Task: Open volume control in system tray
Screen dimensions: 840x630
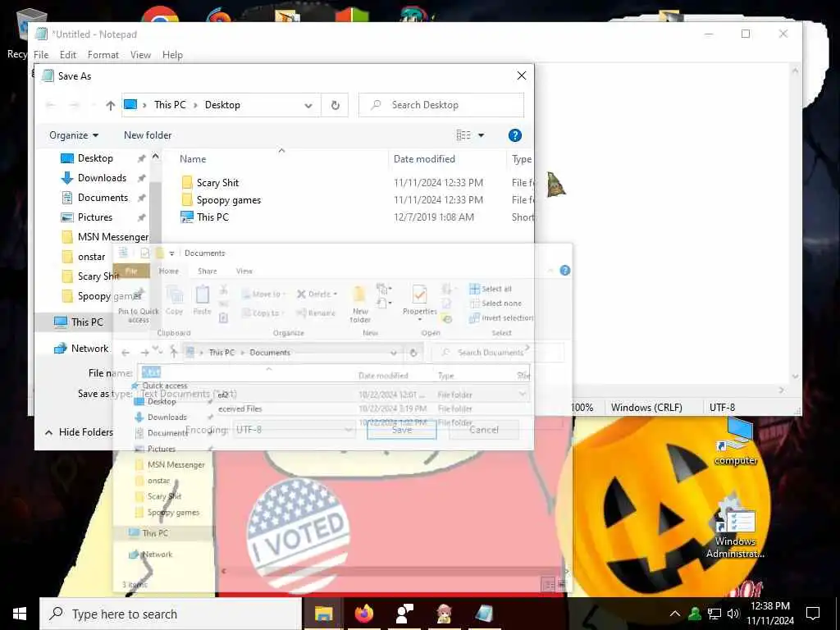Action: 733,614
